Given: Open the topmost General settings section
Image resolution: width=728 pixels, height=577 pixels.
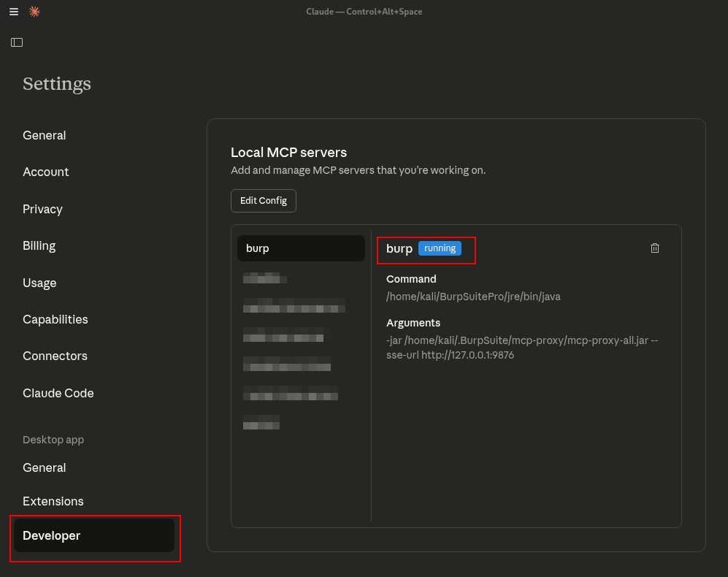Looking at the screenshot, I should click(x=45, y=135).
